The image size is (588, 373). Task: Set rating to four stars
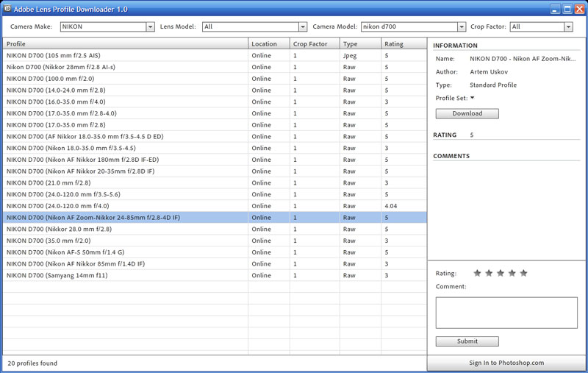click(x=512, y=273)
